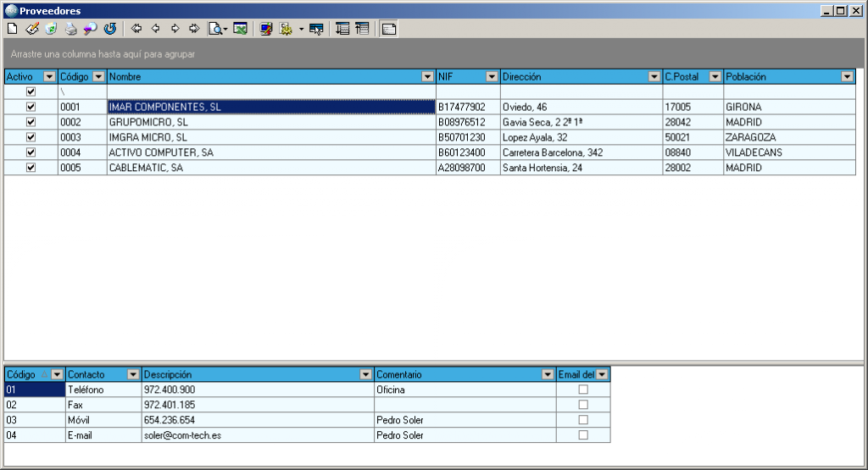This screenshot has width=868, height=470.
Task: Click the printer icon in toolbar
Action: (x=71, y=29)
